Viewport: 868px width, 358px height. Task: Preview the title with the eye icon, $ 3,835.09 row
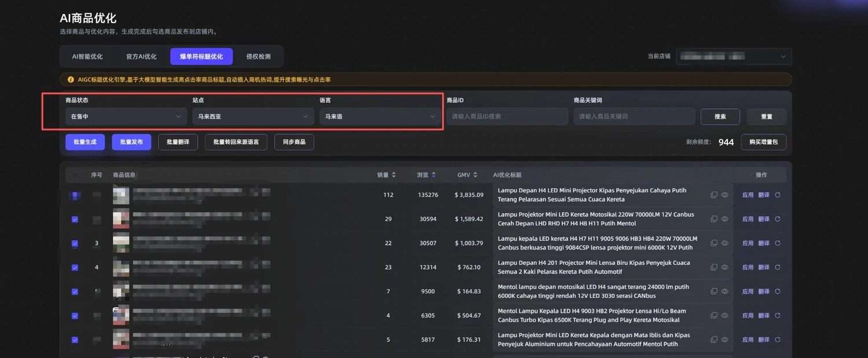coord(724,195)
